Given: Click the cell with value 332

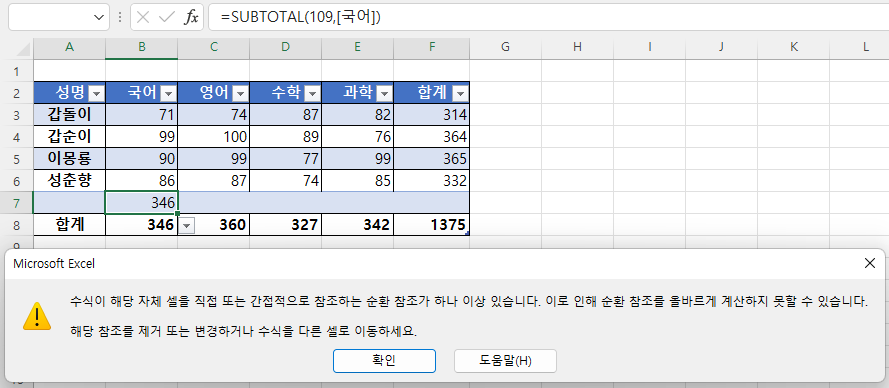Looking at the screenshot, I should [431, 181].
